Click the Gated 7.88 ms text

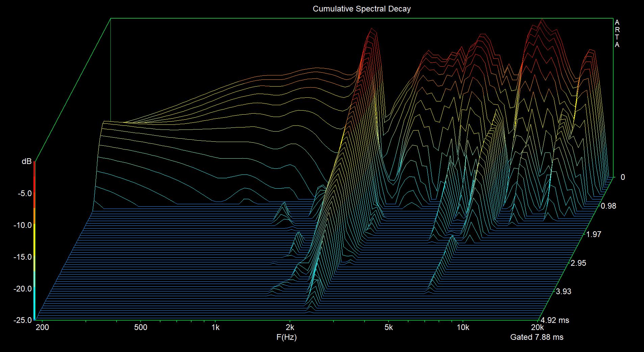537,337
